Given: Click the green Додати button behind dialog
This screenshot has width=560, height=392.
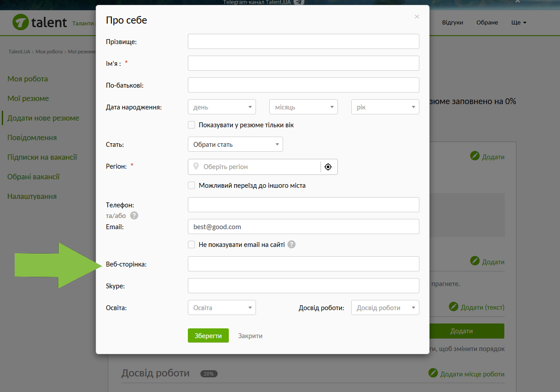Looking at the screenshot, I should point(467,331).
